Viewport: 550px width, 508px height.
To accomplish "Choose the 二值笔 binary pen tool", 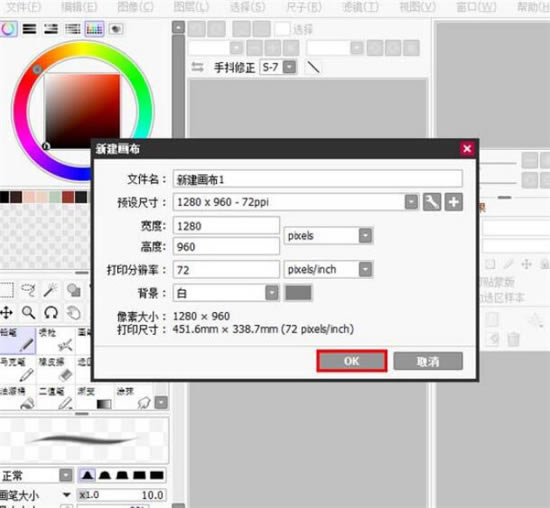I will tap(56, 398).
